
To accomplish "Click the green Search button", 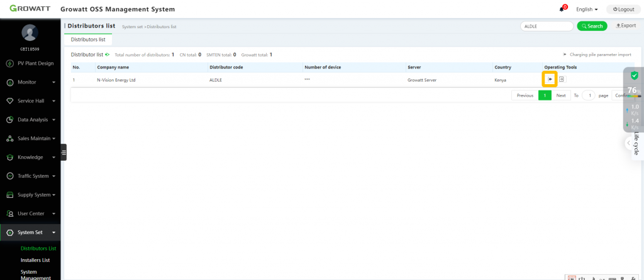I will [592, 26].
